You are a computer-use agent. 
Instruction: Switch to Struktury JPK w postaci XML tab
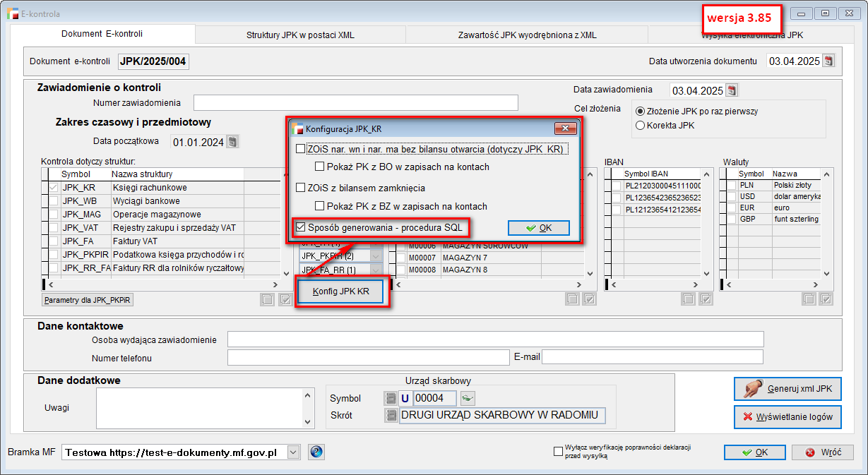pos(300,35)
